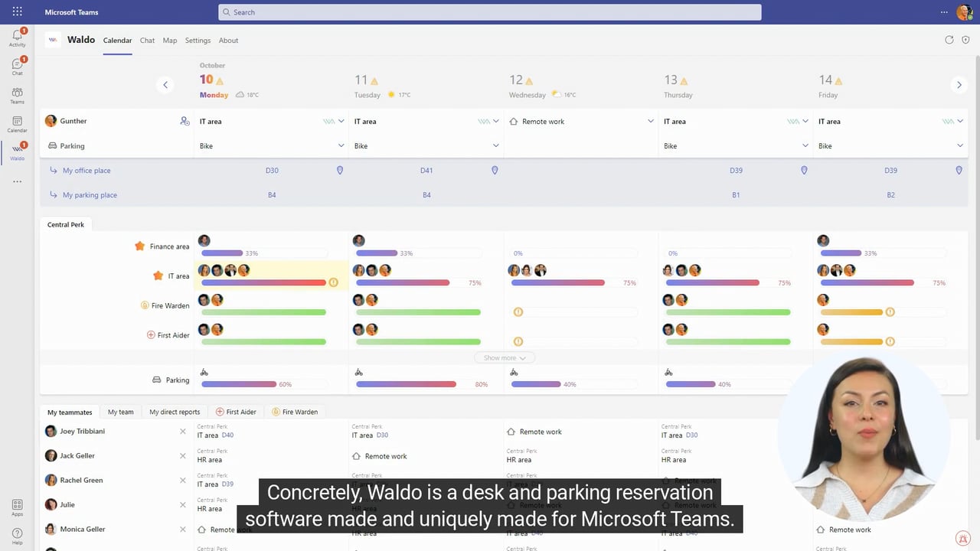
Task: Go to the previous week arrow
Action: [165, 85]
